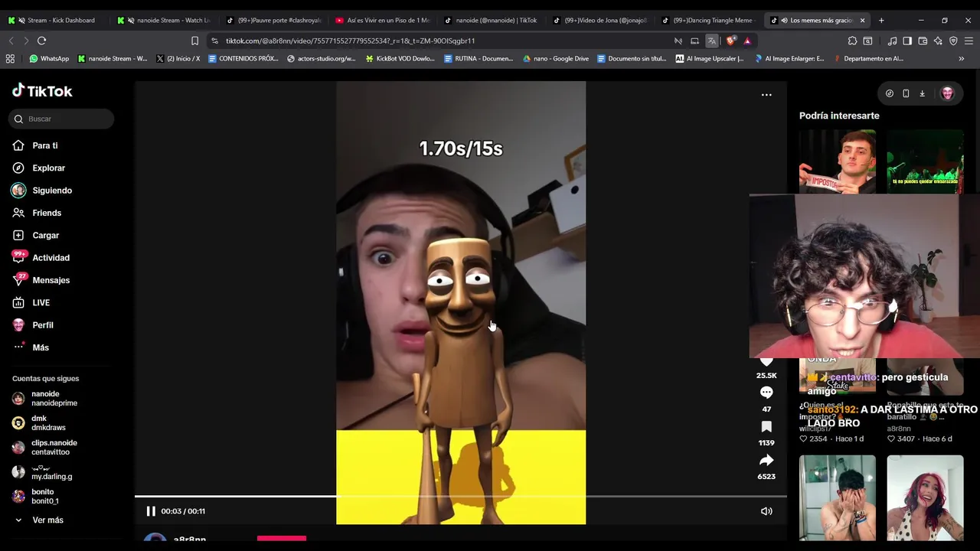
Task: Open the music playlist icon in browser toolbar
Action: (892, 41)
